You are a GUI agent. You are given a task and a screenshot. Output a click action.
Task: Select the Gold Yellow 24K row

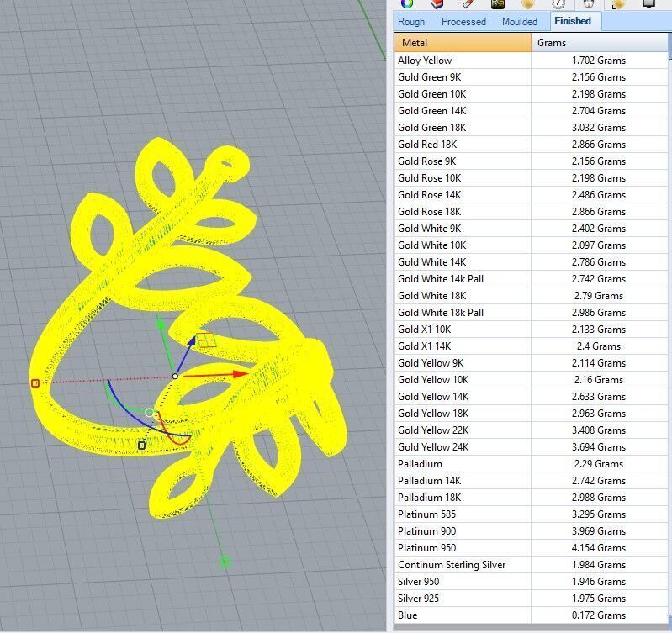click(x=531, y=446)
